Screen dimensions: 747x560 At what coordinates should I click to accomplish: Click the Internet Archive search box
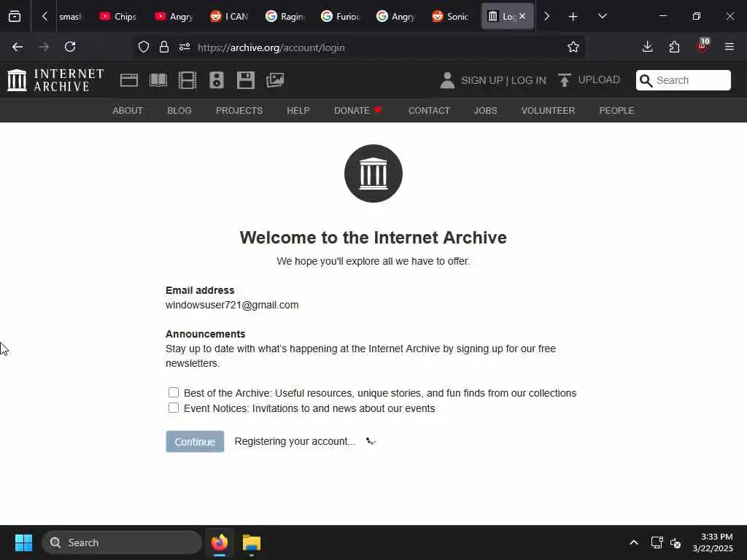coord(683,80)
